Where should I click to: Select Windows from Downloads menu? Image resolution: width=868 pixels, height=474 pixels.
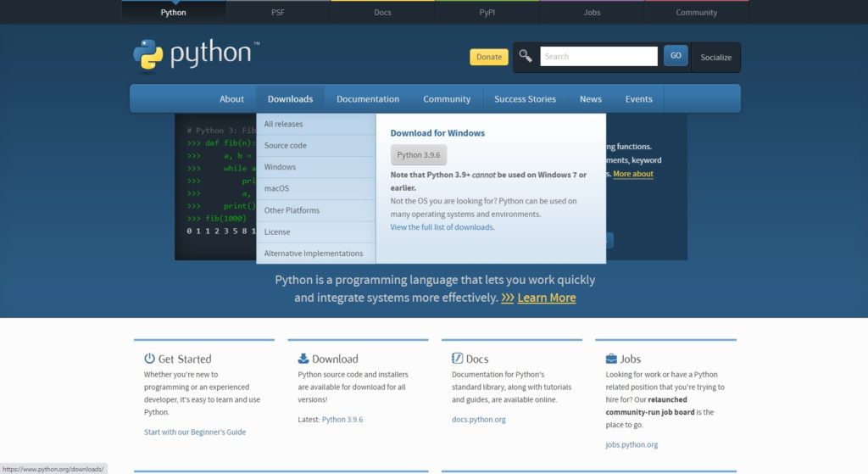(x=316, y=167)
